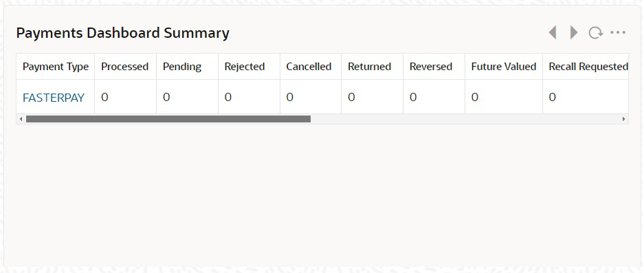Screen dimensions: 644x273
Task: Select the Pending column header
Action: [187, 67]
